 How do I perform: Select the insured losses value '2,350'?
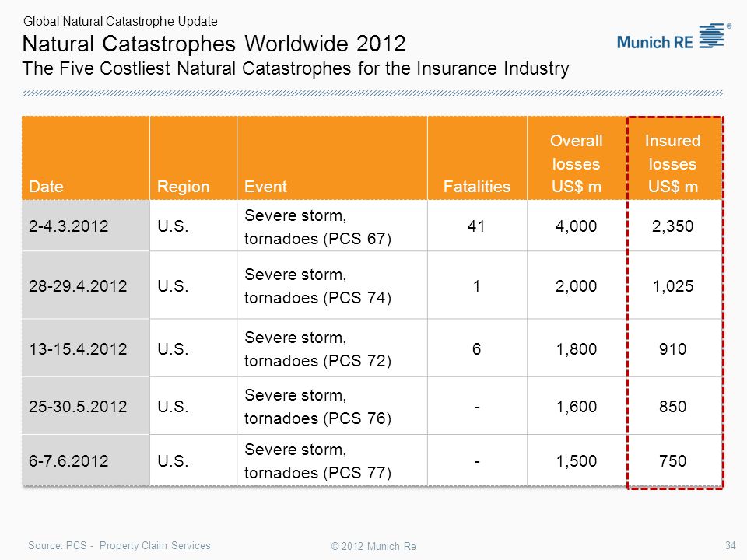coord(672,226)
